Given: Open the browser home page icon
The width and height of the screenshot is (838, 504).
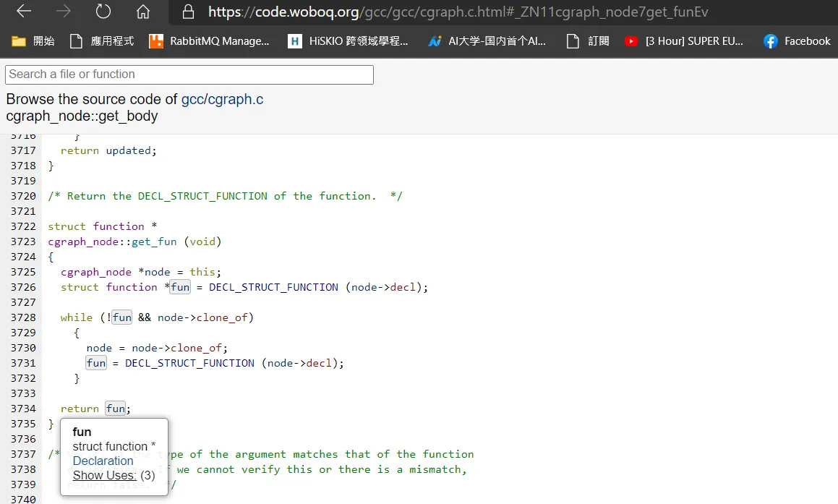Looking at the screenshot, I should pos(142,12).
